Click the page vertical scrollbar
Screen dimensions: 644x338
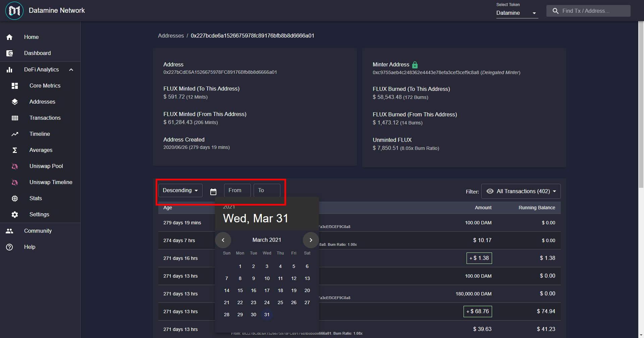click(x=641, y=104)
